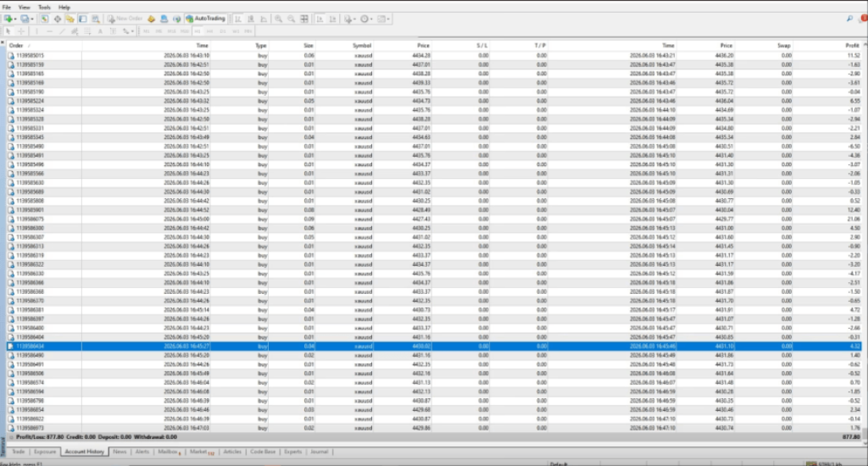Click the New Order button
Image resolution: width=868 pixels, height=466 pixels.
click(125, 19)
